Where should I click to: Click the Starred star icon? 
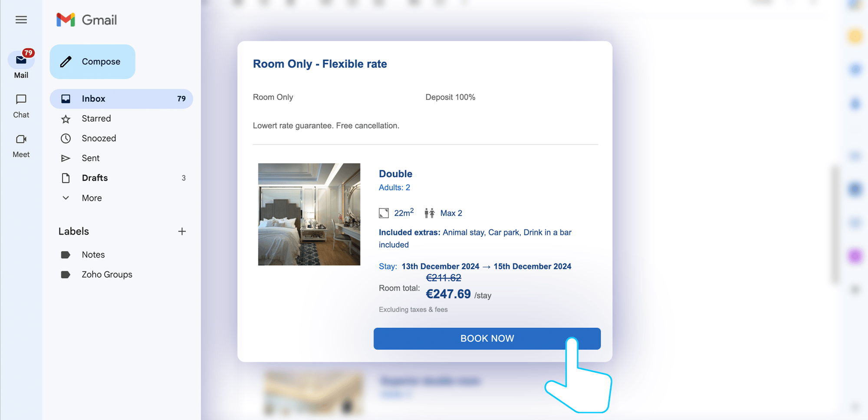pos(66,119)
